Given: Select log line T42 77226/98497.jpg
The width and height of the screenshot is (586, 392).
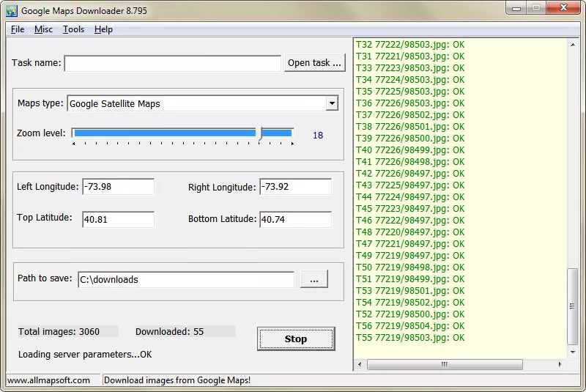Looking at the screenshot, I should (410, 174).
